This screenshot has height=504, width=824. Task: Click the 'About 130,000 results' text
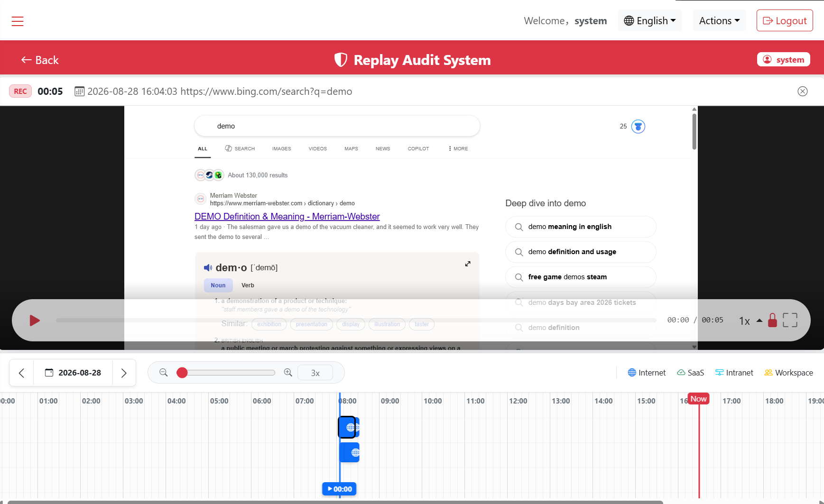[258, 175]
